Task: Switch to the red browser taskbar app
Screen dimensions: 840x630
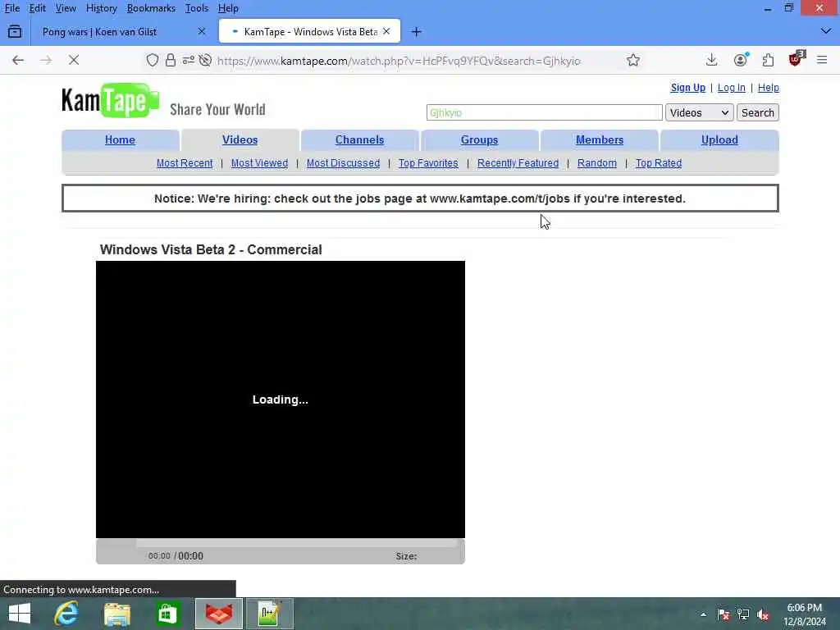Action: pos(218,614)
